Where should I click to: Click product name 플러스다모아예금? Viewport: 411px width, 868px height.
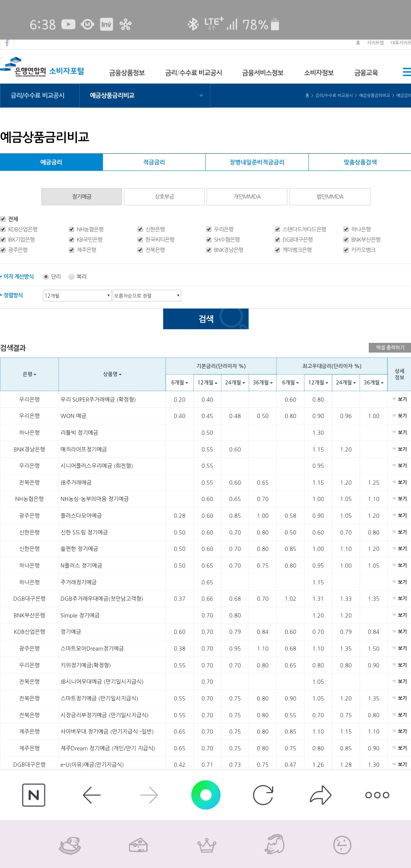coord(81,515)
